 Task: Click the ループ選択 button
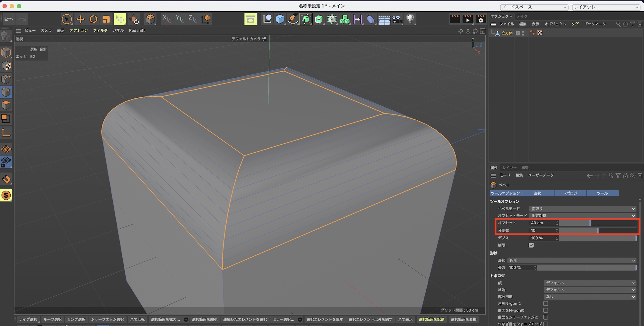[52, 319]
